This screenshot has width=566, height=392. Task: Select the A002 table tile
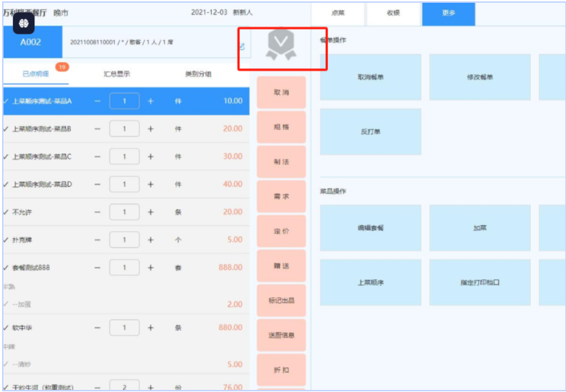[30, 42]
